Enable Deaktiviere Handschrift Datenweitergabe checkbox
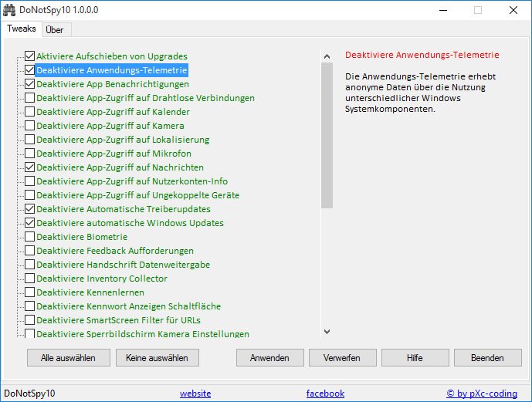This screenshot has width=532, height=402. click(x=30, y=265)
